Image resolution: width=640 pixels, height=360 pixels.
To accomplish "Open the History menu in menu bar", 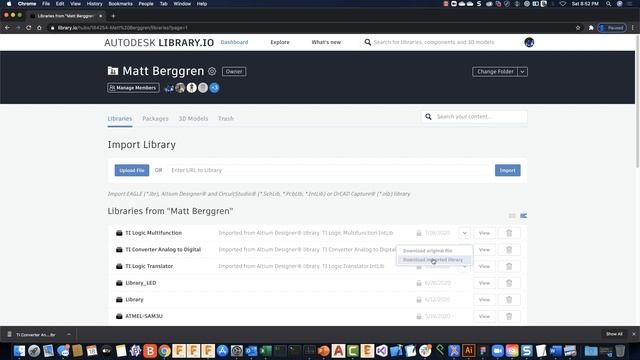I will 94,4.
